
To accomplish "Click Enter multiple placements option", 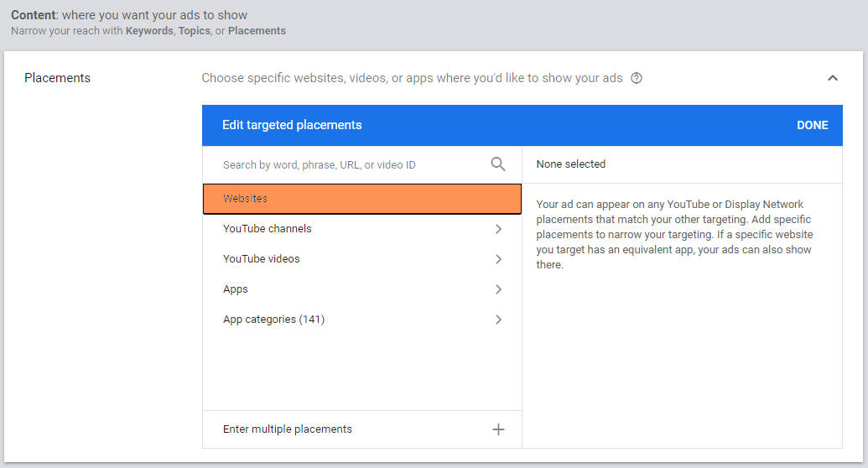I will 362,429.
